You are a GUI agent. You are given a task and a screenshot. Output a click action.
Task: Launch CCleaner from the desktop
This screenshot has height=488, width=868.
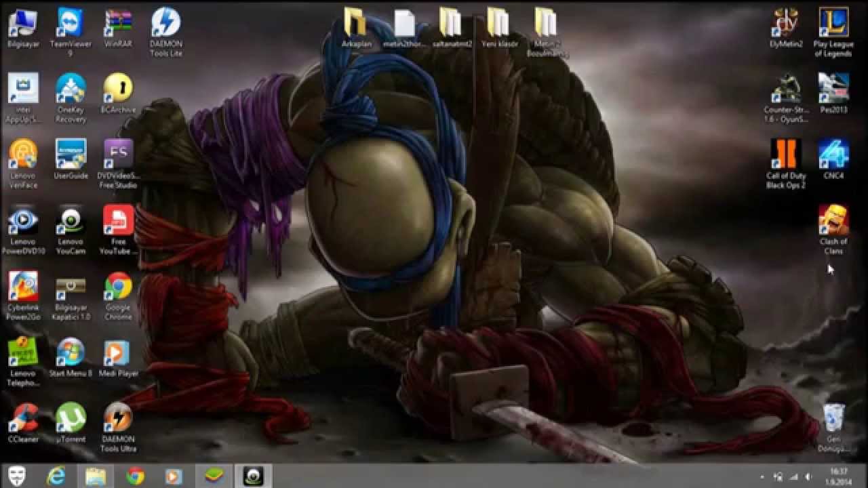click(x=23, y=423)
